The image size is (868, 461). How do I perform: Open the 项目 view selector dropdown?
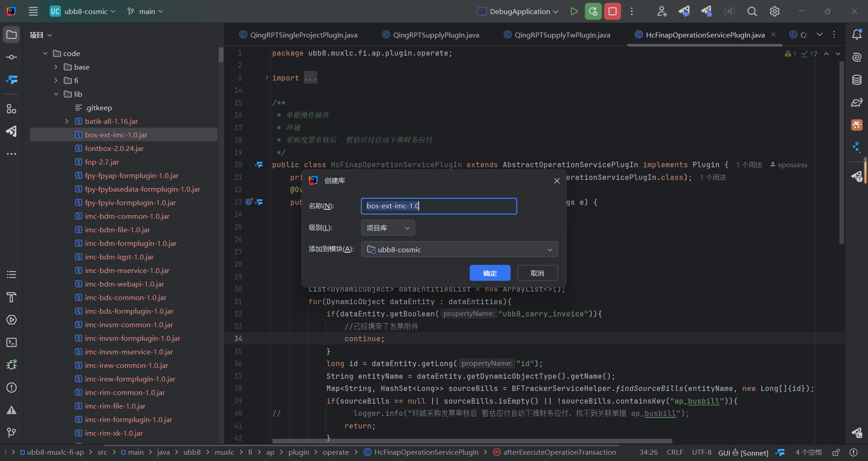coord(41,35)
